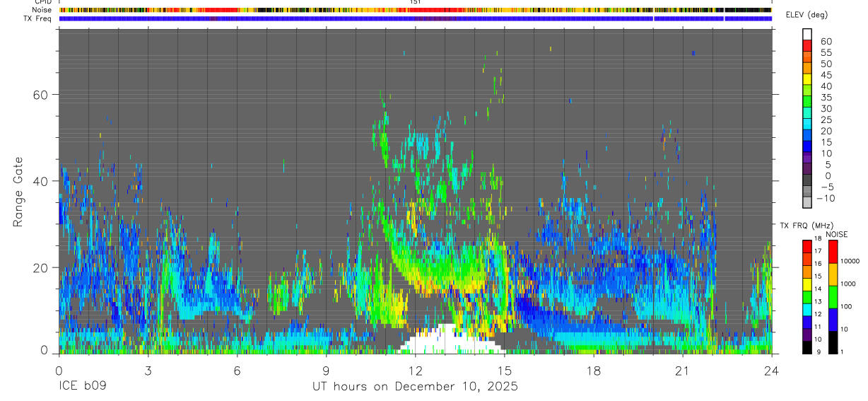Click the '−5' label on the ELEV colorbar
Screen dimensions: 868x401
coord(828,187)
